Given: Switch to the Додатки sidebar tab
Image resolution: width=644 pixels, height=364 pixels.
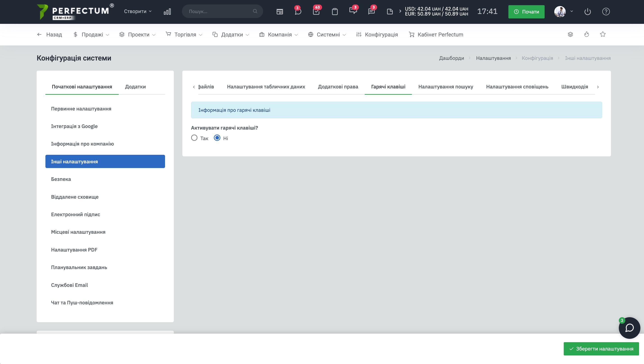Looking at the screenshot, I should tap(135, 87).
